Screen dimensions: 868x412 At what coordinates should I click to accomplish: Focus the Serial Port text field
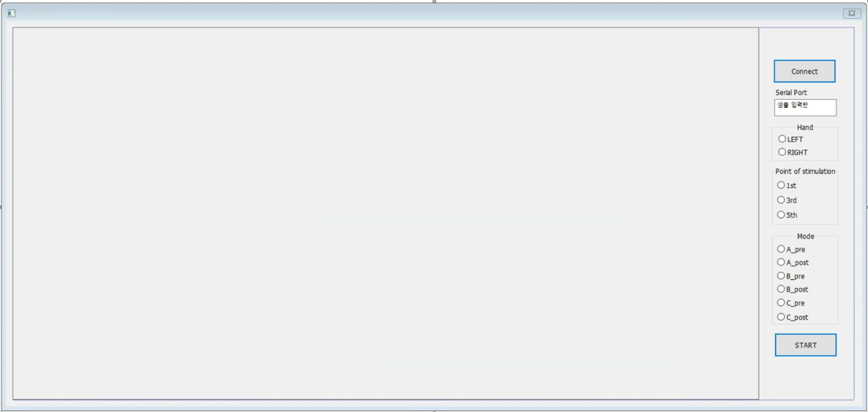coord(805,108)
